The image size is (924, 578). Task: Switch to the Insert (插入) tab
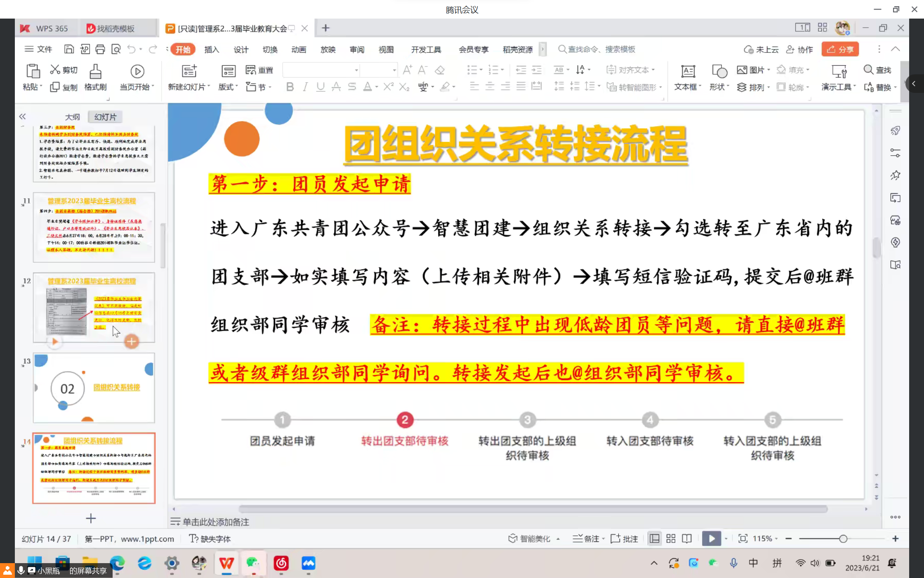pos(212,50)
